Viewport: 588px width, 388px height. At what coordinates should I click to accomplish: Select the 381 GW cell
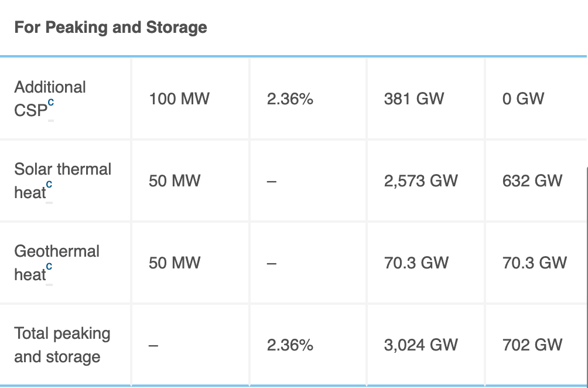[x=414, y=99]
